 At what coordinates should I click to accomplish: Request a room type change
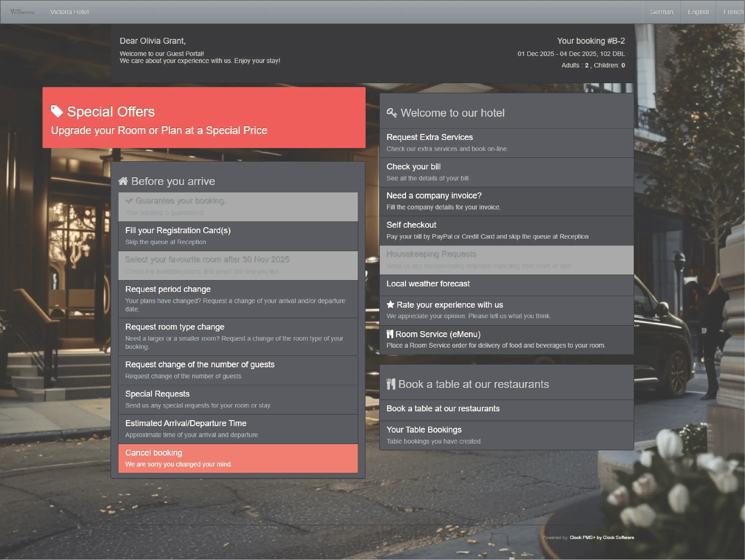tap(238, 336)
